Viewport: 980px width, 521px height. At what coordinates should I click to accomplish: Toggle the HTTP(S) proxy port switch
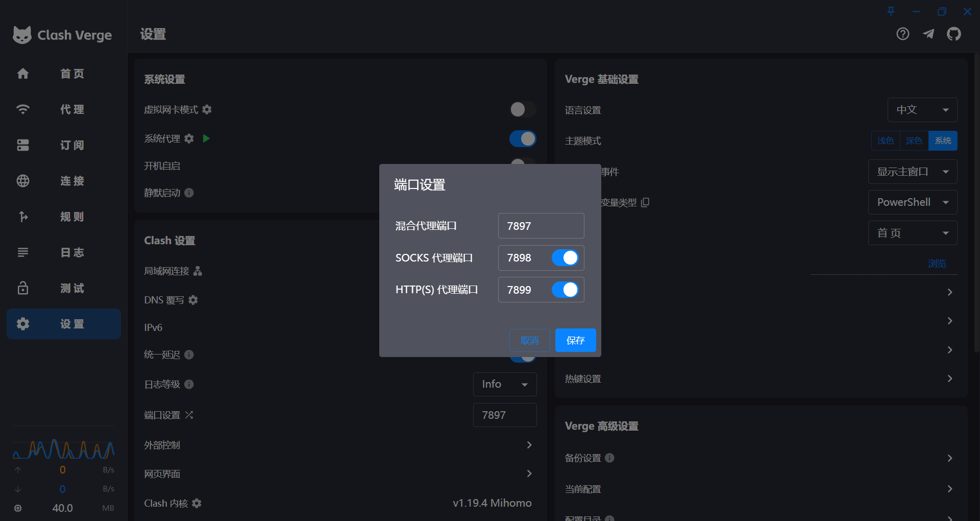coord(565,290)
